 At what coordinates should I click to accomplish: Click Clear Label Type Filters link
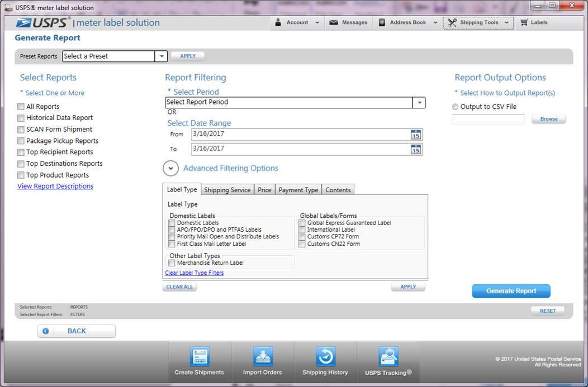[195, 273]
